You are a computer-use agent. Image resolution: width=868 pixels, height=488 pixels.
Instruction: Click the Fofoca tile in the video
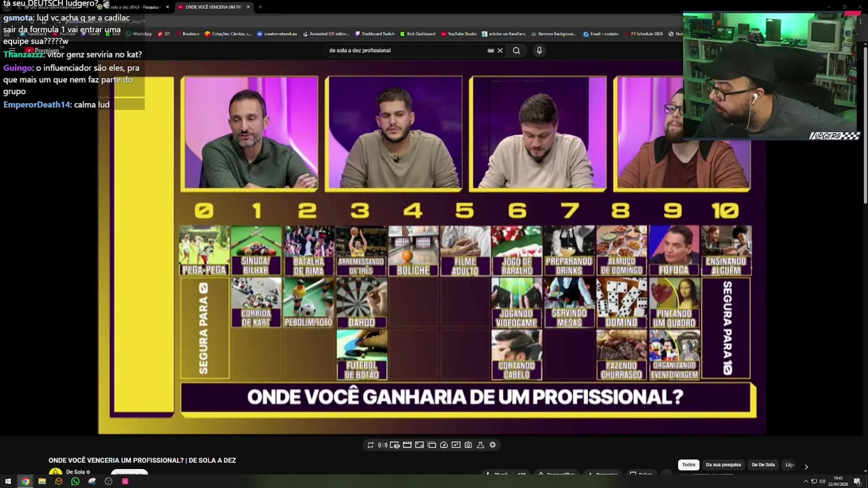(674, 251)
